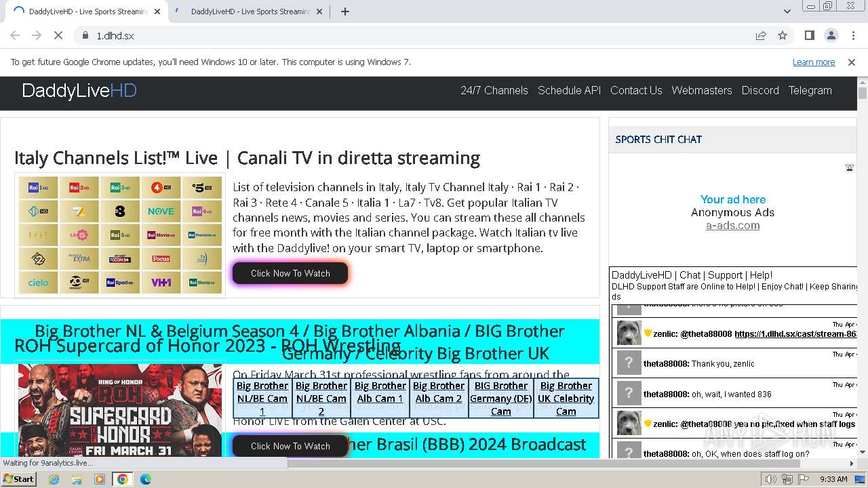Open the Discord nav link
The height and width of the screenshot is (488, 868).
(x=760, y=90)
